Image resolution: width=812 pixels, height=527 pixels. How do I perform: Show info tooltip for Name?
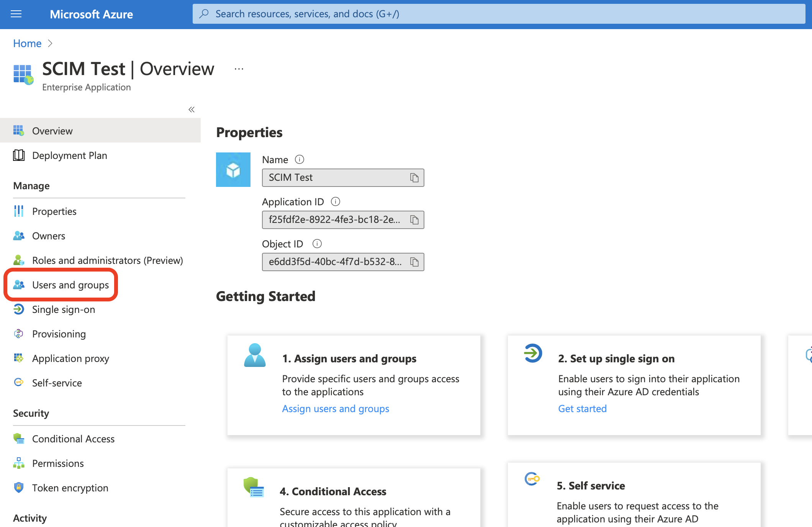(x=300, y=159)
